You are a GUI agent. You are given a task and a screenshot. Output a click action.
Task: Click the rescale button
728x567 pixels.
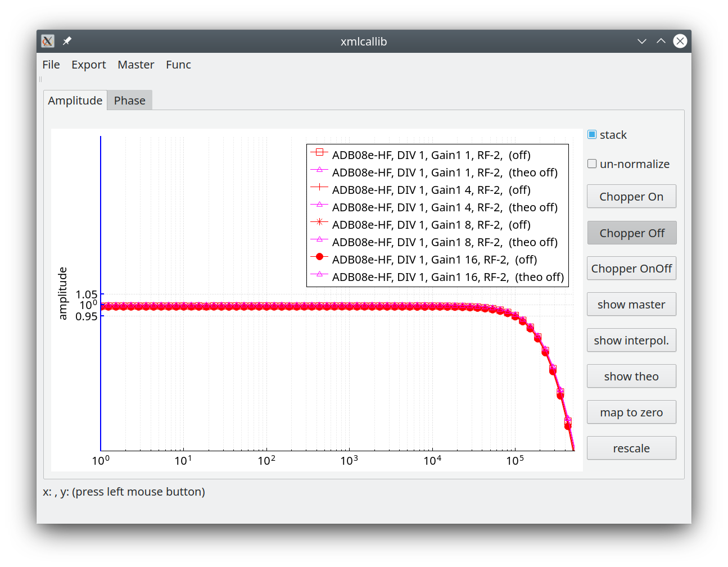(x=631, y=448)
